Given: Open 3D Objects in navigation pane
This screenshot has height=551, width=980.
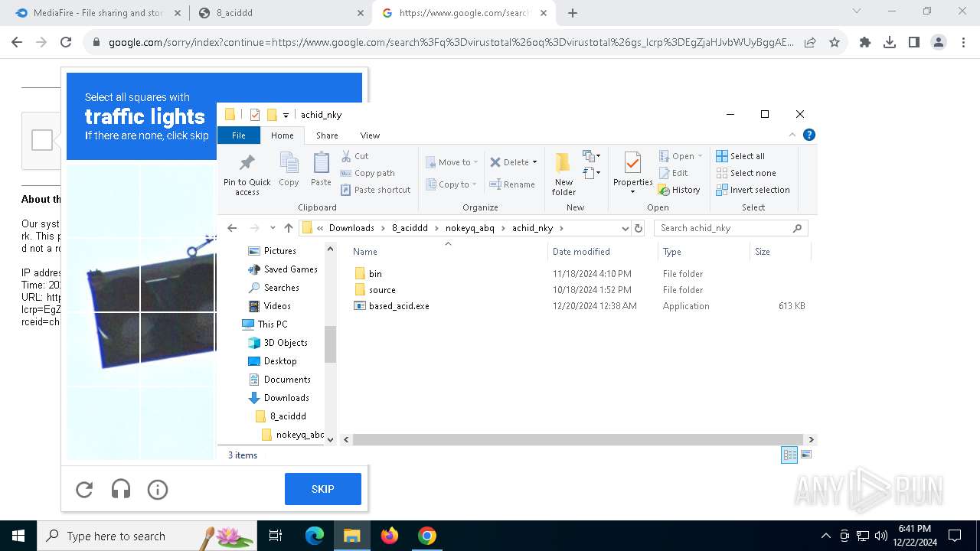Looking at the screenshot, I should tap(286, 343).
